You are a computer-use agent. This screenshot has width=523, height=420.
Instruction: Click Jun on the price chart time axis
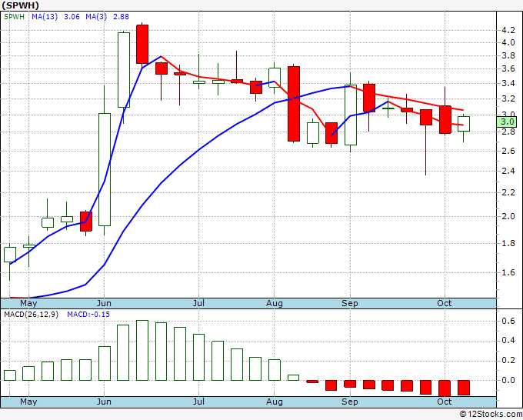tap(104, 304)
